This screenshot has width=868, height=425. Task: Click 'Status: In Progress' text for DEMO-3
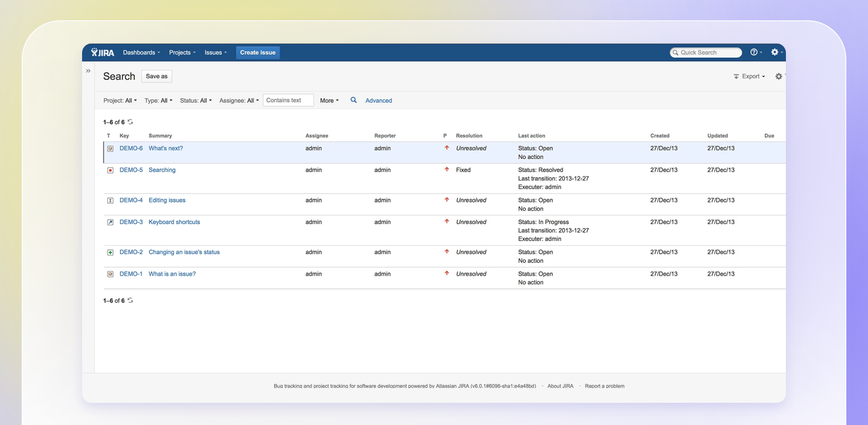(543, 222)
